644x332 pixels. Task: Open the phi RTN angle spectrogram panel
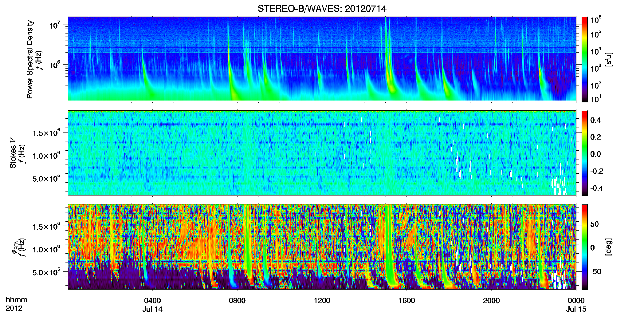pos(322,247)
